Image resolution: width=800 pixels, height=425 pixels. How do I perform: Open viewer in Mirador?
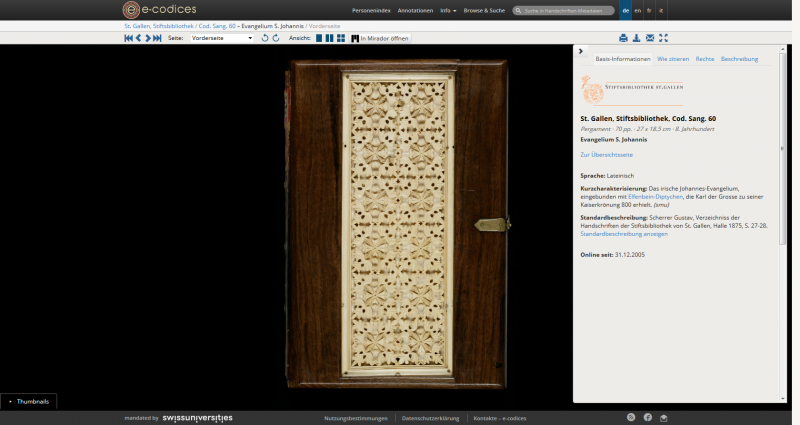(380, 38)
